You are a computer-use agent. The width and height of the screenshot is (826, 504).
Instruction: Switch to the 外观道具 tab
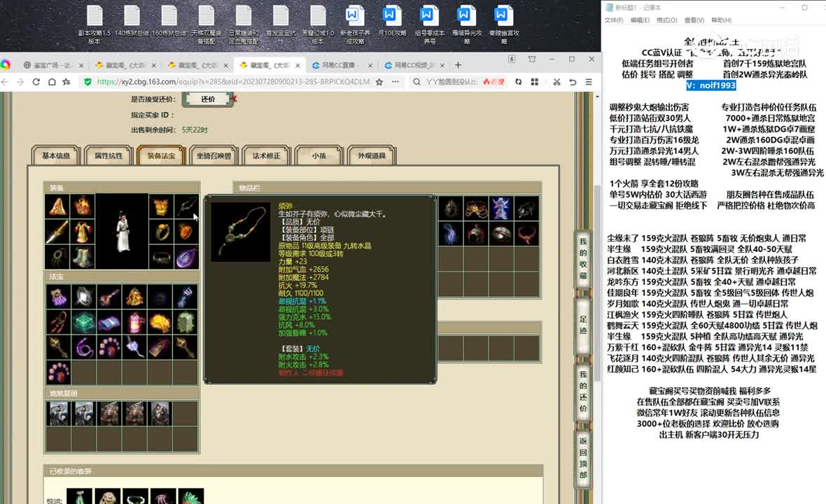point(372,155)
